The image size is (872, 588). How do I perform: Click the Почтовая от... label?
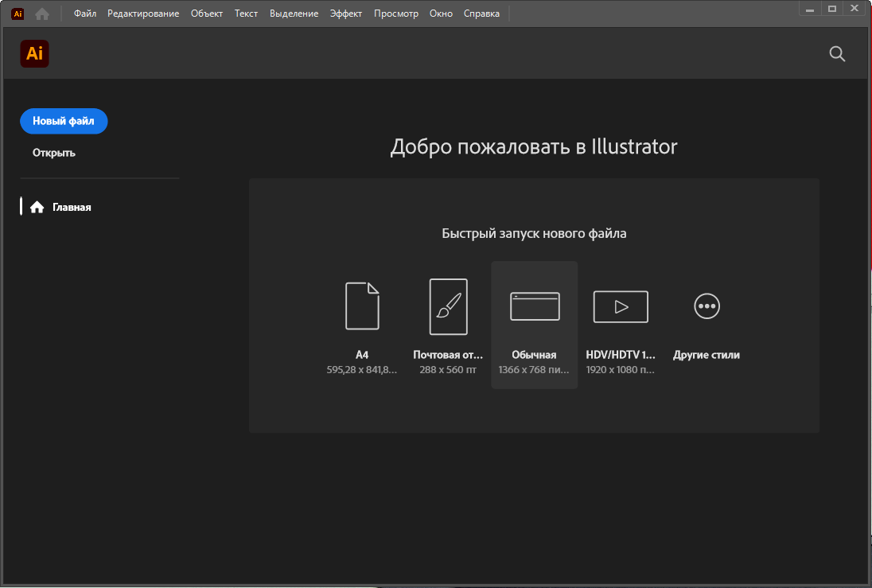tap(448, 354)
